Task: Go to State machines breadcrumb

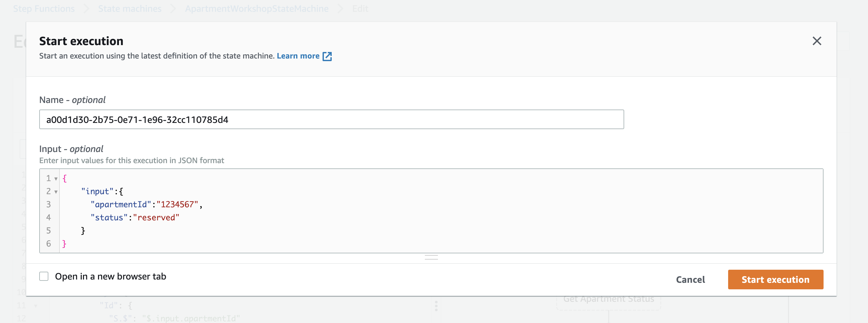Action: [130, 8]
